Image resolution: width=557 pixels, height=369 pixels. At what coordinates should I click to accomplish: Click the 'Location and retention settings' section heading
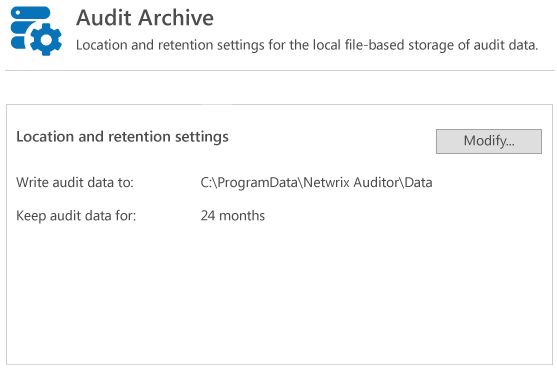(123, 137)
